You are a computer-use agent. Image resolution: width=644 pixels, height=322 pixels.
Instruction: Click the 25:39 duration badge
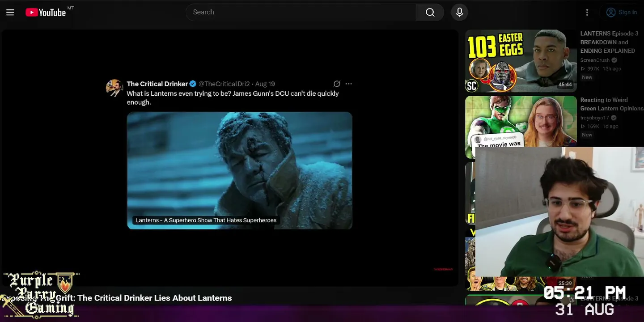tap(565, 283)
